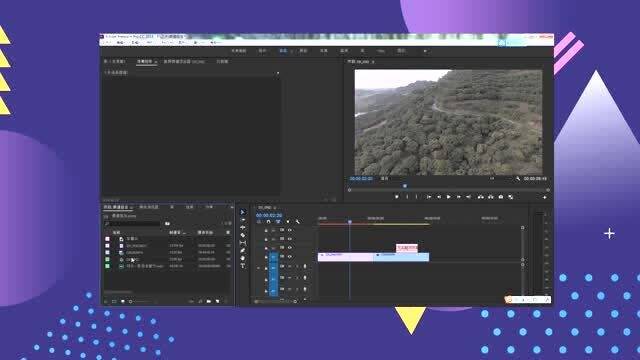Switch to the highlighted workspace tab at top
The height and width of the screenshot is (360, 640).
click(283, 51)
